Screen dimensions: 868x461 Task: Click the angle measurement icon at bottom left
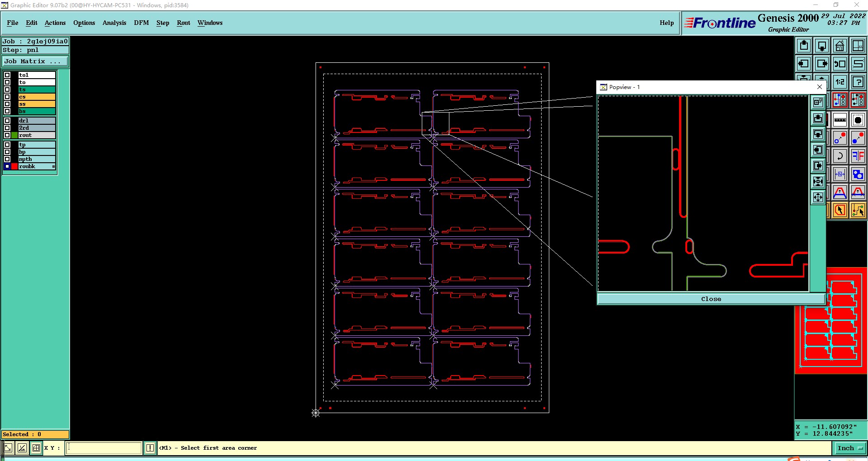22,448
